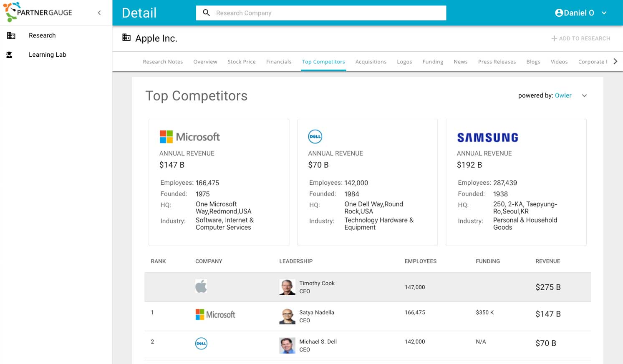Click Samsung employees value 287,439
This screenshot has width=623, height=364.
tap(505, 183)
